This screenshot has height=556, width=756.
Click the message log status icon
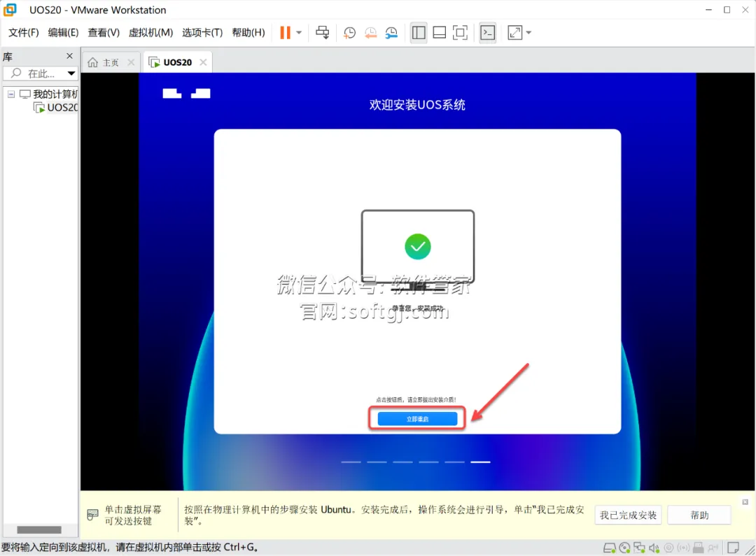[x=734, y=548]
